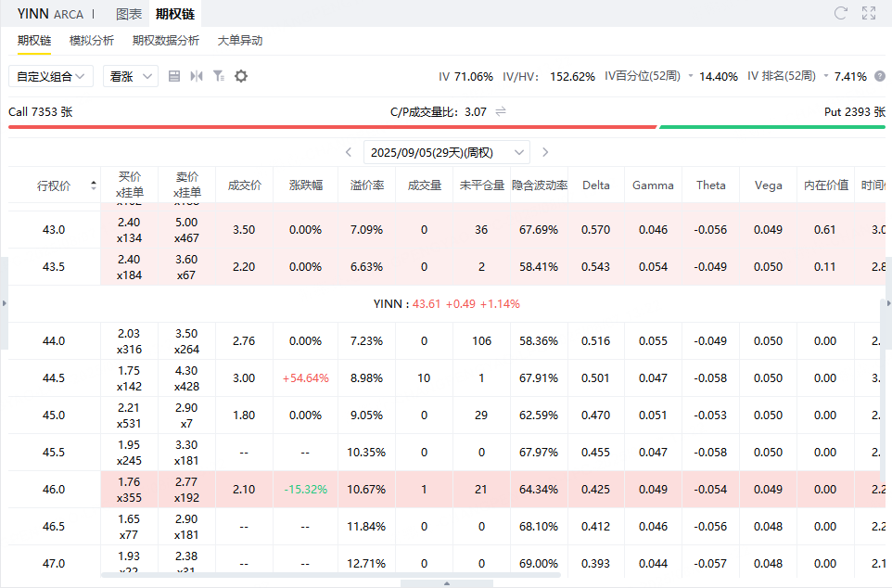Viewport: 892px width, 588px height.
Task: Expand the IV 排名(52周) dropdown arrow
Action: point(826,76)
